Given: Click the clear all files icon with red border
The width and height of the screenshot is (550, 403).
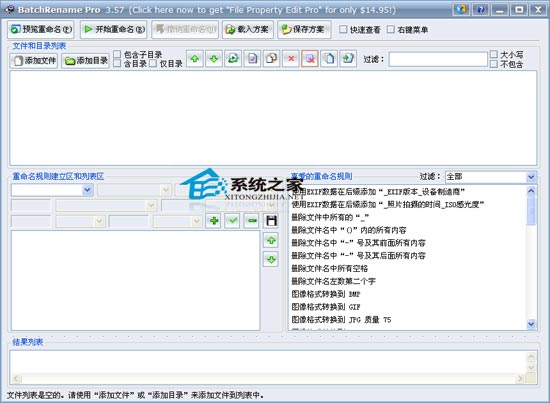Looking at the screenshot, I should pyautogui.click(x=310, y=59).
